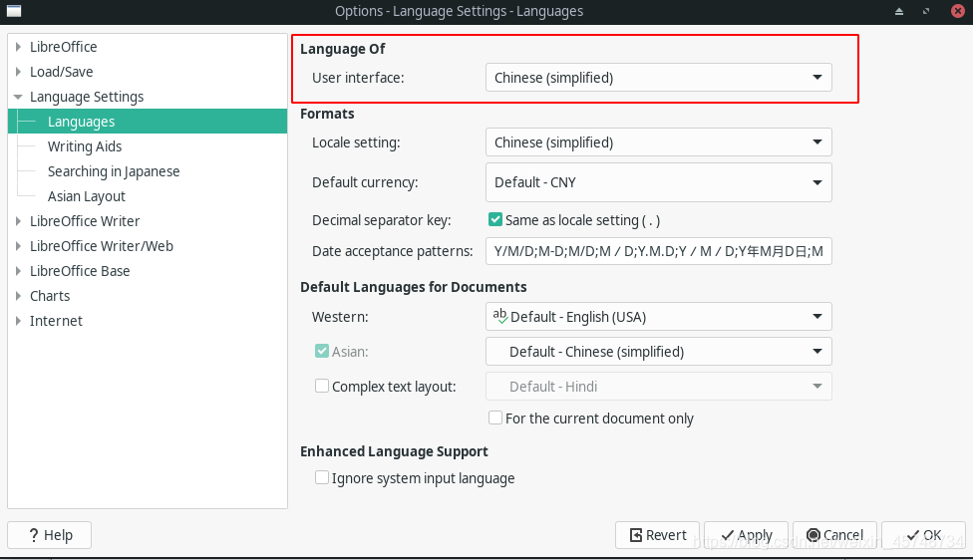Close the Options dialog window
The width and height of the screenshot is (973, 560).
(x=958, y=11)
